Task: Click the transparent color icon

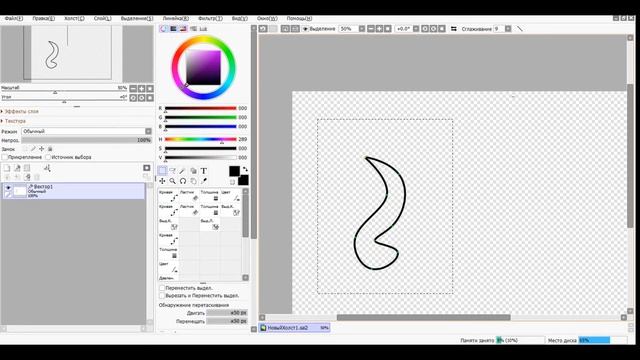Action: coord(232,182)
